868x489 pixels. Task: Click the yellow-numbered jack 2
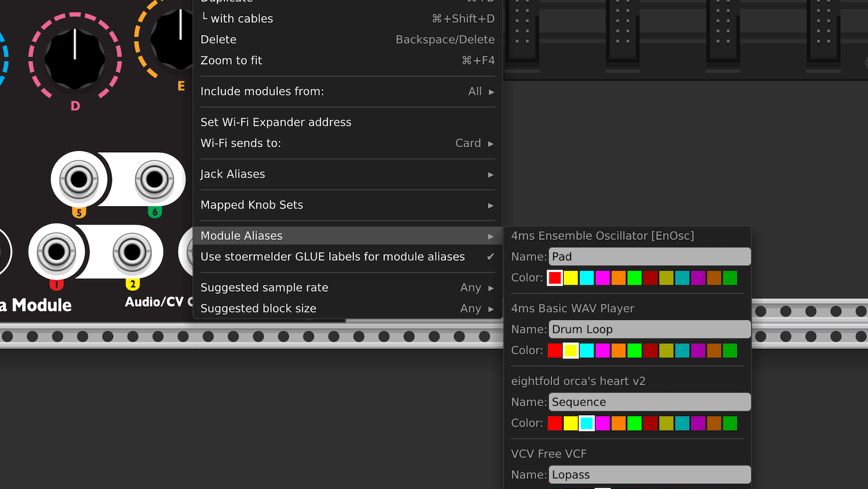pos(132,251)
